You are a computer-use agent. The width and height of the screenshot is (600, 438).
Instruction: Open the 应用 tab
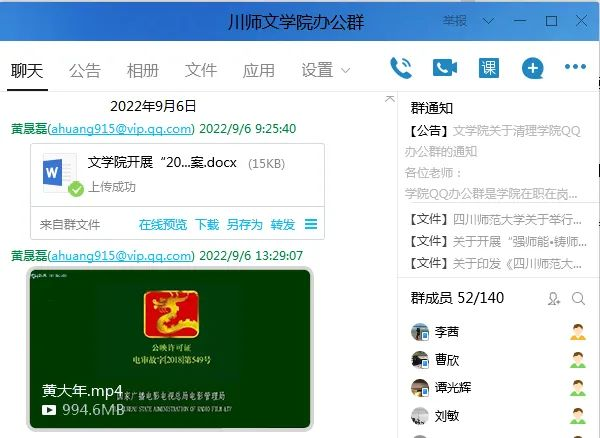(x=259, y=70)
